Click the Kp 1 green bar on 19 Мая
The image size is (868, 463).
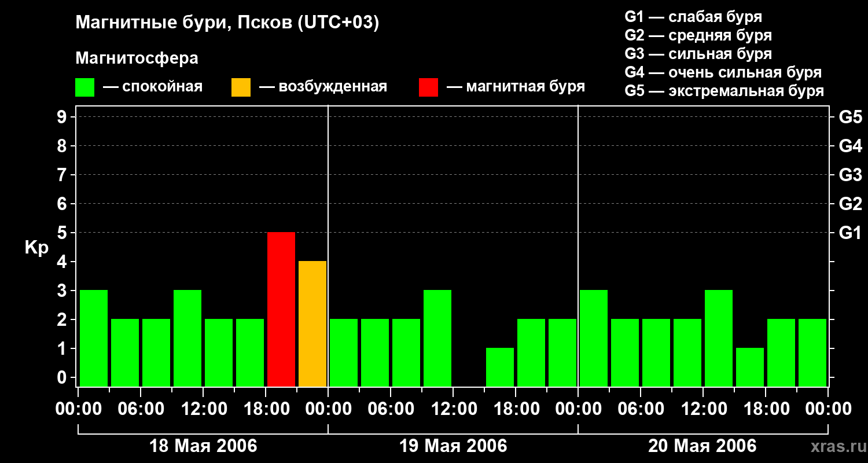point(500,367)
